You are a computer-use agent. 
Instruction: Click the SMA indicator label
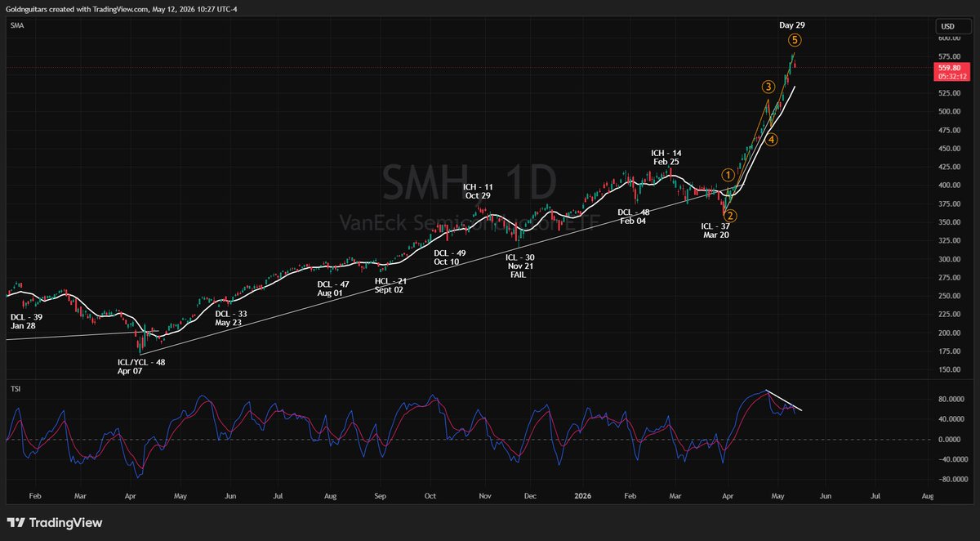pos(16,26)
